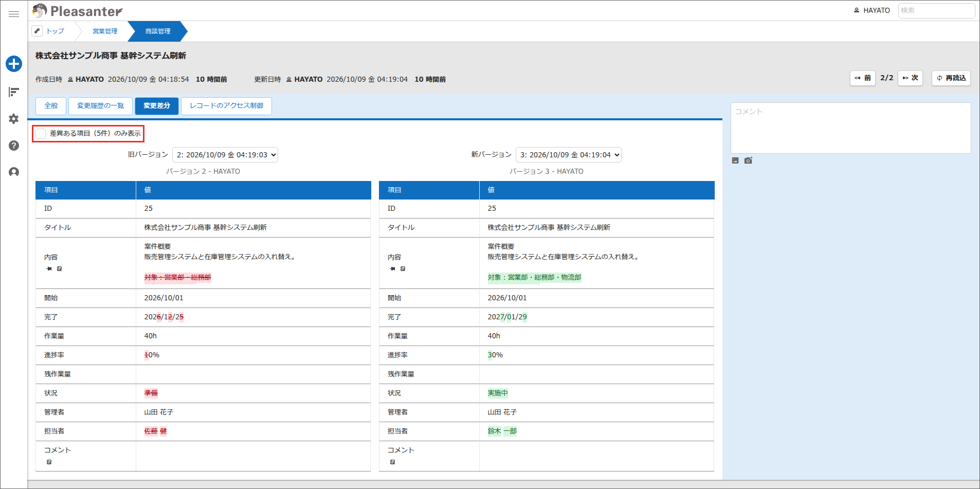Click the Pleasanter logo
The height and width of the screenshot is (489, 980).
[x=77, y=11]
